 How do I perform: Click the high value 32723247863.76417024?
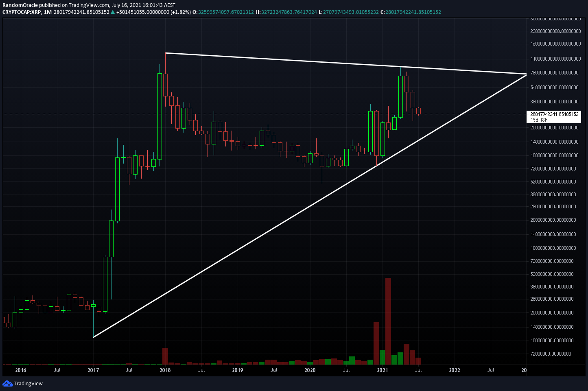(289, 12)
